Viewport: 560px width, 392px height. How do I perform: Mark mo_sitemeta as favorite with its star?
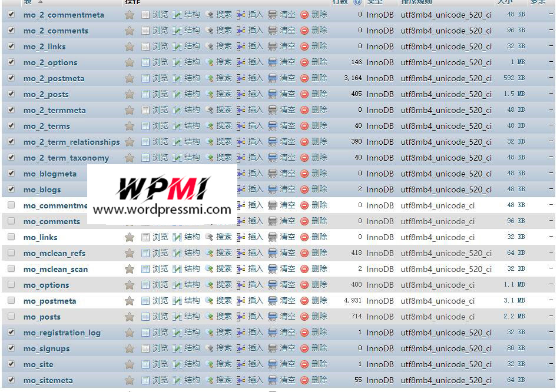[130, 380]
